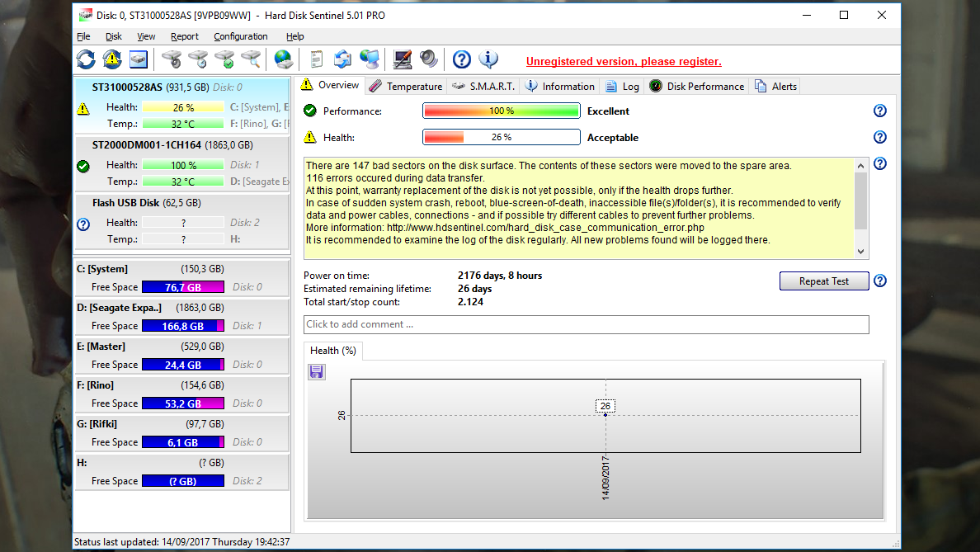The height and width of the screenshot is (552, 980).
Task: Click the Total start/stop count 2.124 value
Action: [x=471, y=302]
